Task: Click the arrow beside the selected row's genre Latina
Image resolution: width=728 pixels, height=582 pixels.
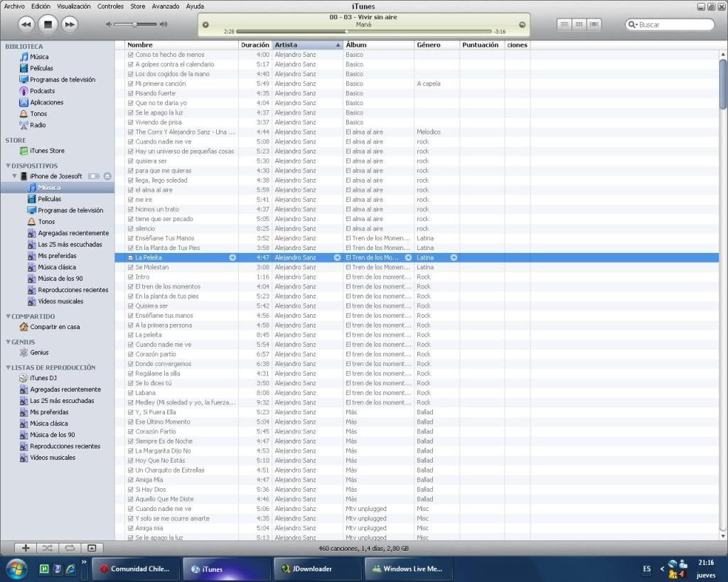Action: (454, 257)
